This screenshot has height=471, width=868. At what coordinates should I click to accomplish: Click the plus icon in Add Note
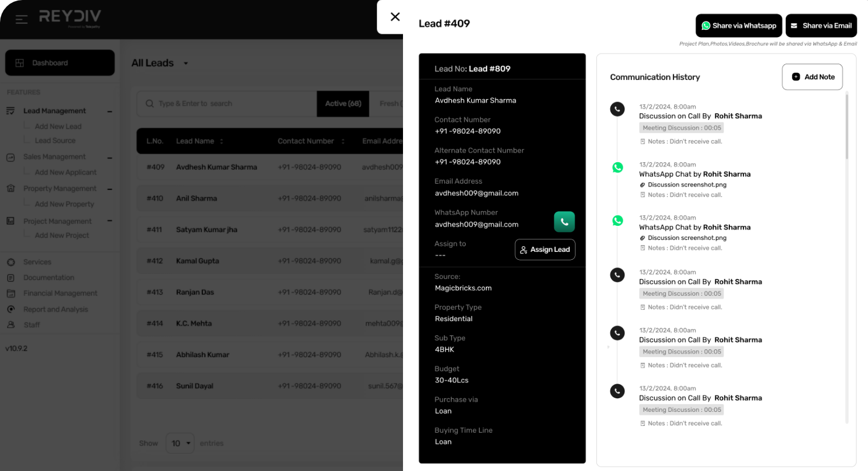point(796,77)
